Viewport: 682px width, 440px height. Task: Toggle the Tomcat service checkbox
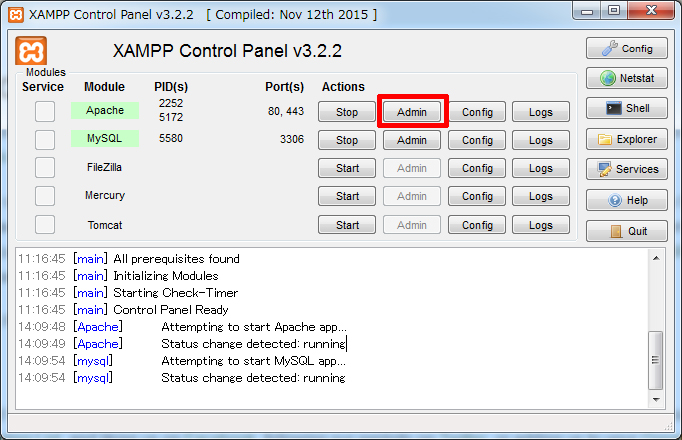[45, 225]
